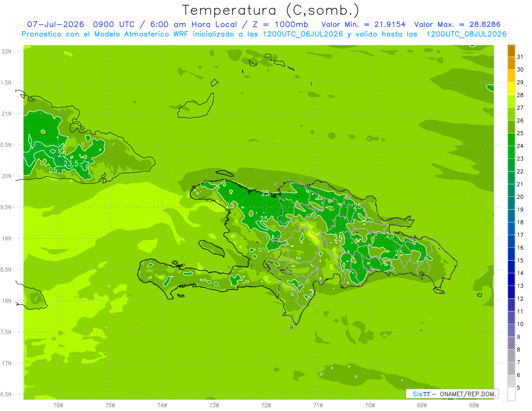Click the 76W longitude axis label
This screenshot has width=532, height=411.
click(x=58, y=405)
